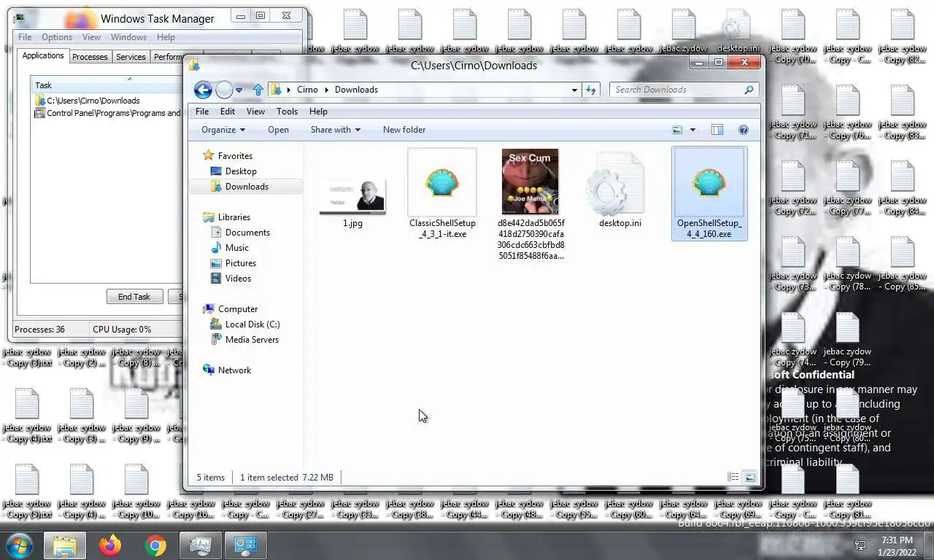Switch to the Services tab
The image size is (934, 560).
pos(131,57)
